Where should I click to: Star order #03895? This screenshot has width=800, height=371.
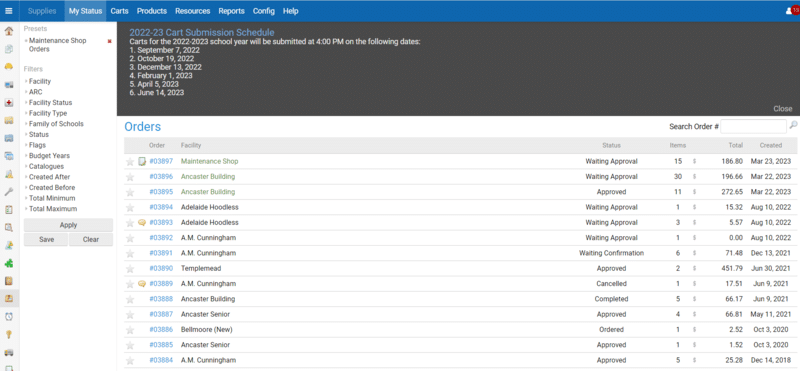pyautogui.click(x=130, y=192)
